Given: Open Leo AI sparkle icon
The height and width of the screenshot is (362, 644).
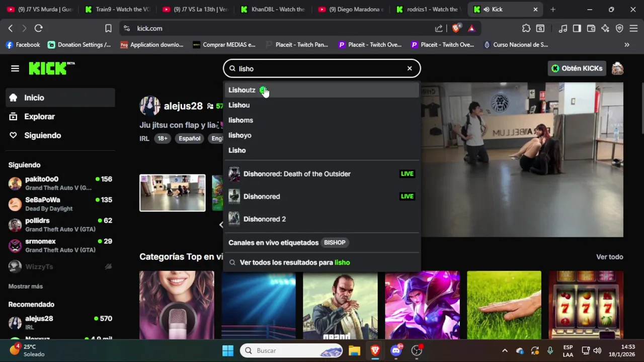Looking at the screenshot, I should 605,29.
